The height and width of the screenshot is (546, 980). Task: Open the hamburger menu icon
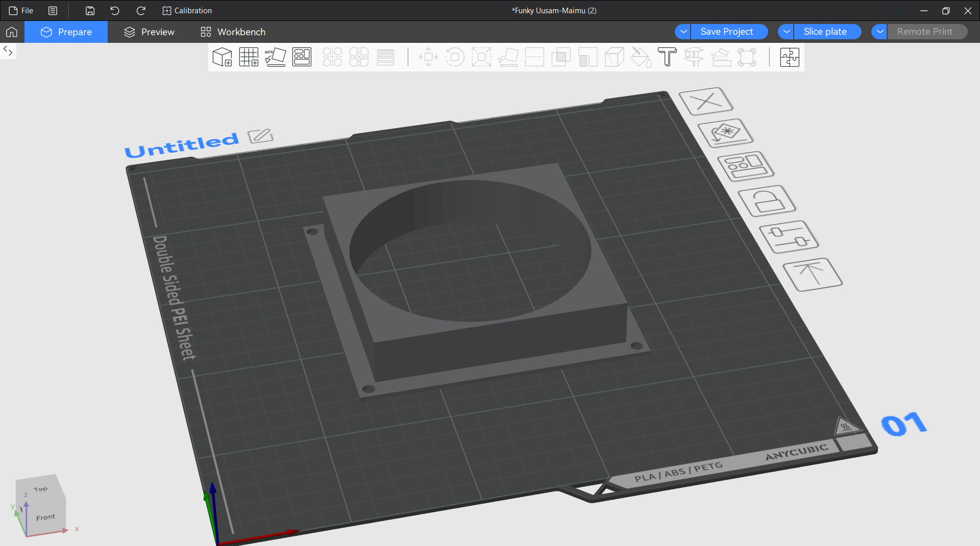[53, 10]
